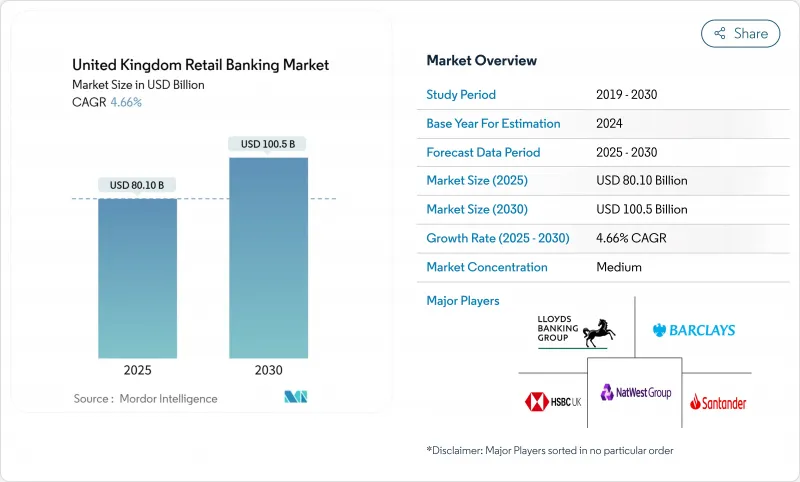Click the share icon inside Share button
The image size is (800, 482).
tap(719, 33)
